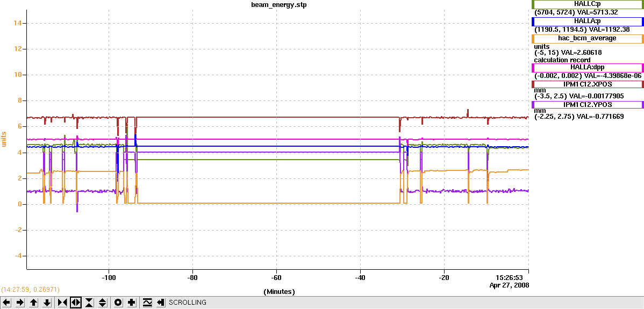This screenshot has height=309, width=644.
Task: Click the -4 tick label on the units axis
Action: click(x=17, y=256)
